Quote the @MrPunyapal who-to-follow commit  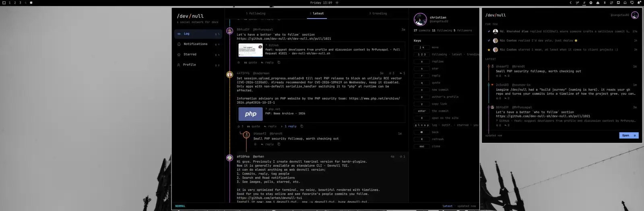pos(250,62)
